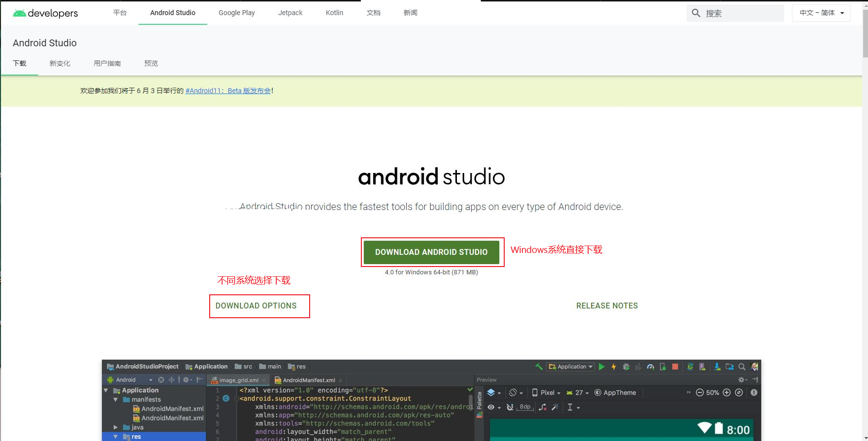Click the search magnifier icon
Image resolution: width=868 pixels, height=441 pixels.
pos(696,13)
